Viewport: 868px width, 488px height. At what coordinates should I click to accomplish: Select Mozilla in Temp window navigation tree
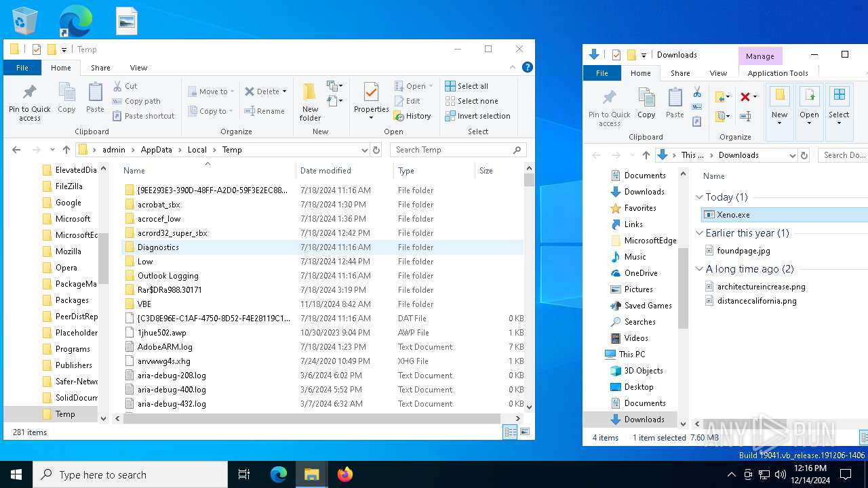coord(68,251)
